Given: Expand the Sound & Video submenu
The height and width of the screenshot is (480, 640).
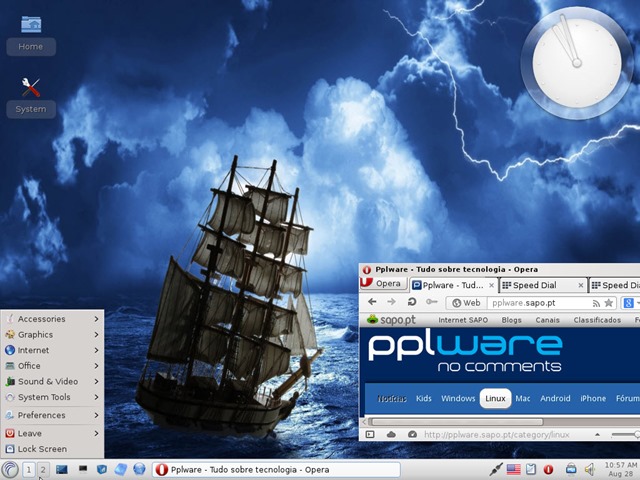Looking at the screenshot, I should (x=52, y=382).
